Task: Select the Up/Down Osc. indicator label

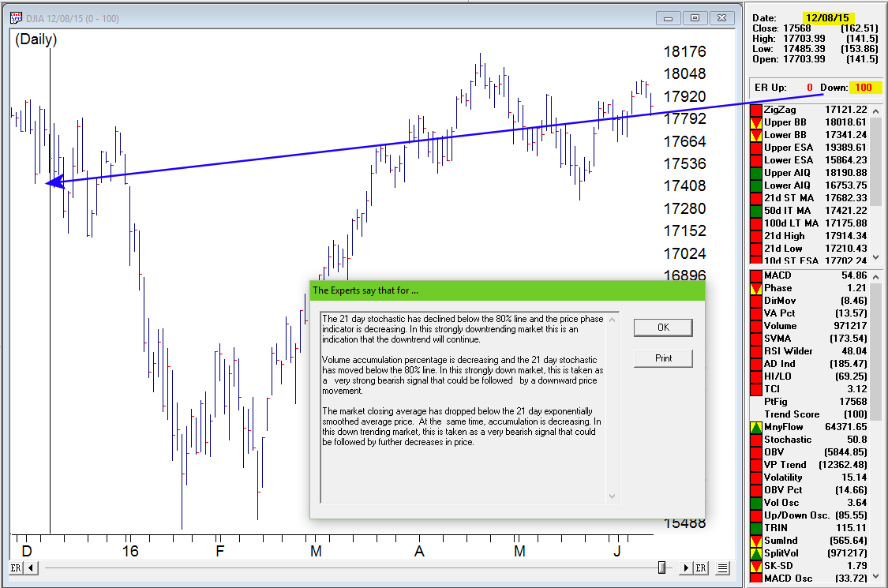Action: pyautogui.click(x=796, y=515)
